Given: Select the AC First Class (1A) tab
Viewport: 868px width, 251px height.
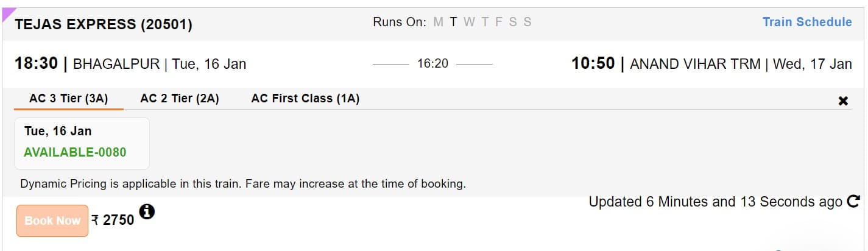Looking at the screenshot, I should (305, 99).
